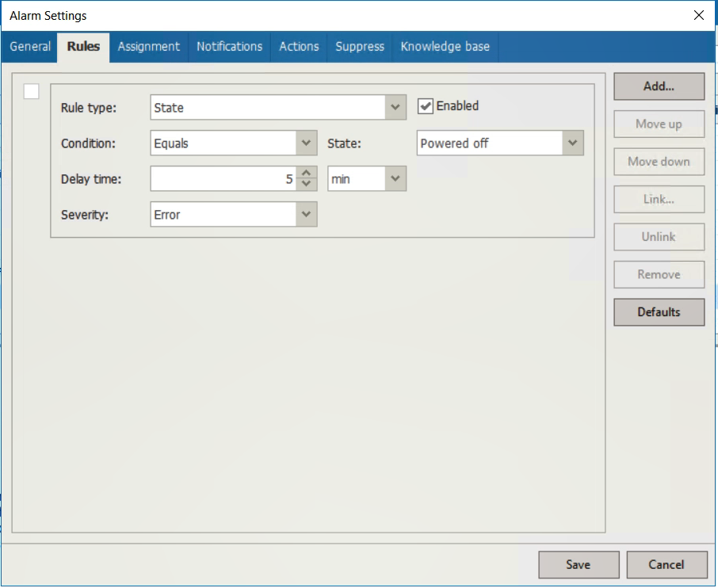Tick the rule selection checkbox

point(31,92)
